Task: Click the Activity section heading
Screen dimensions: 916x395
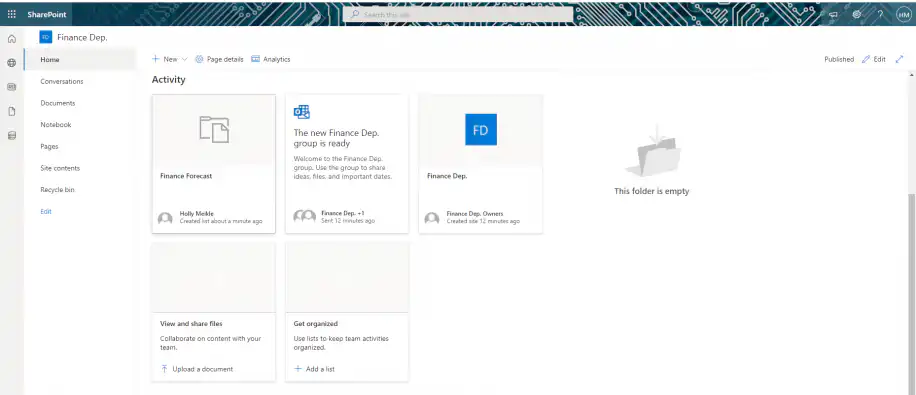Action: pos(168,79)
